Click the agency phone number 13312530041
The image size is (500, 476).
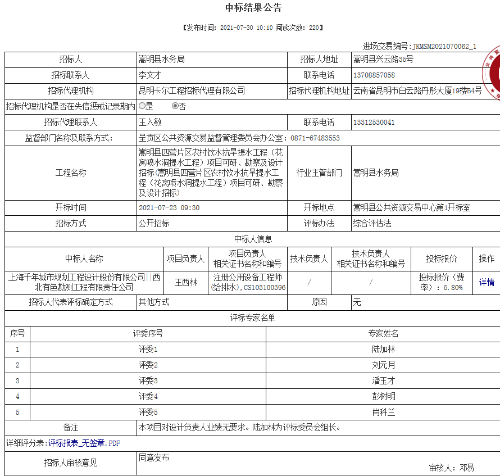374,122
